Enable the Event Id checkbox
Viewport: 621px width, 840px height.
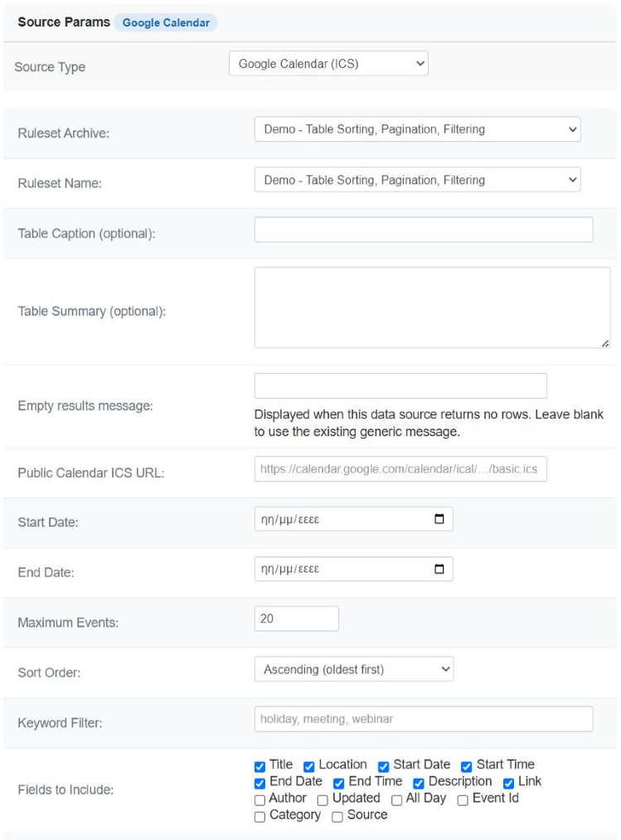(463, 800)
